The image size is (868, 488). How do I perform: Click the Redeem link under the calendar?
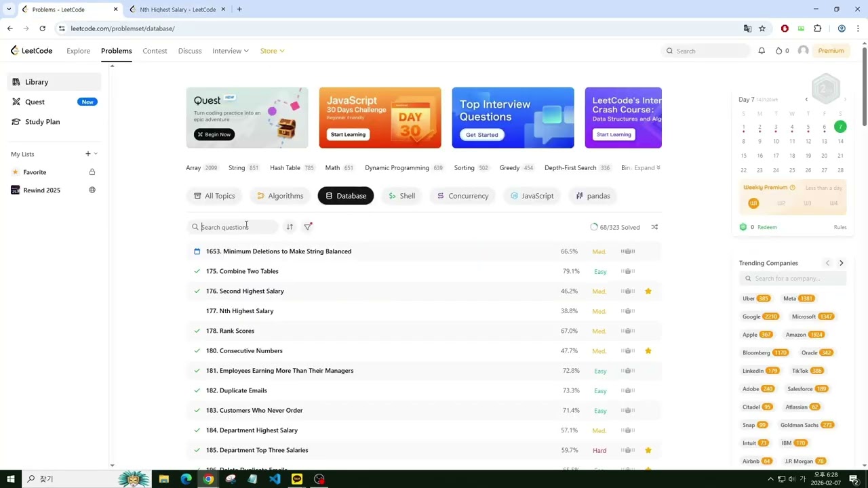[767, 227]
